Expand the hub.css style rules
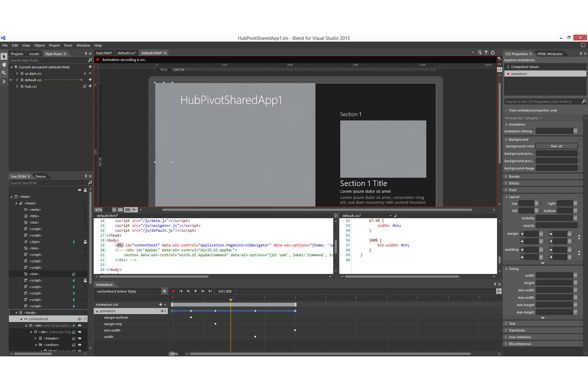 click(x=17, y=86)
